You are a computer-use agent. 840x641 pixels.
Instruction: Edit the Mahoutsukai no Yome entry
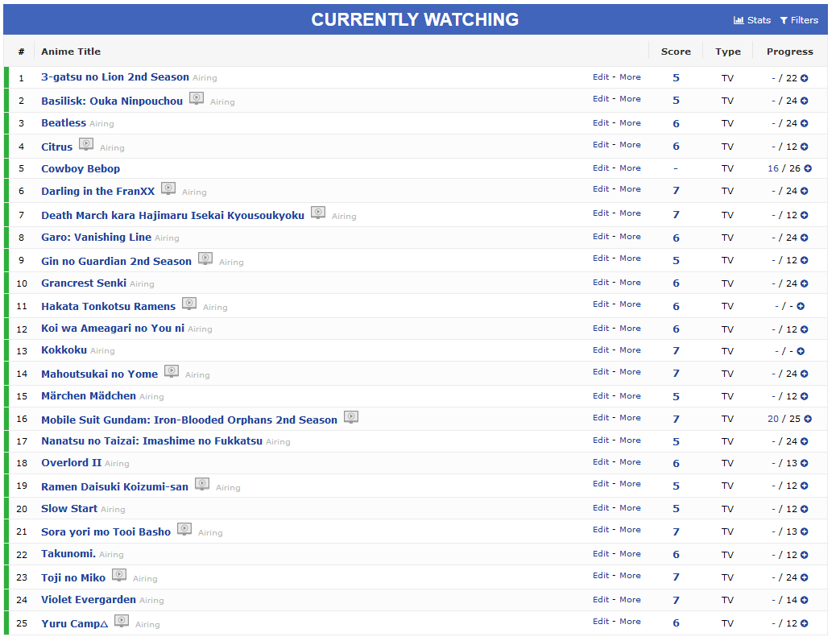point(601,372)
